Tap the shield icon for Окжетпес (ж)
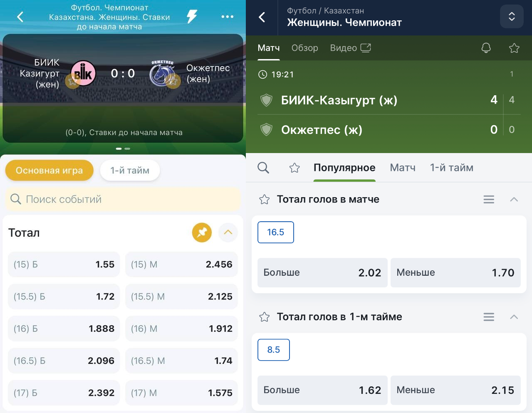This screenshot has width=532, height=413. [266, 130]
